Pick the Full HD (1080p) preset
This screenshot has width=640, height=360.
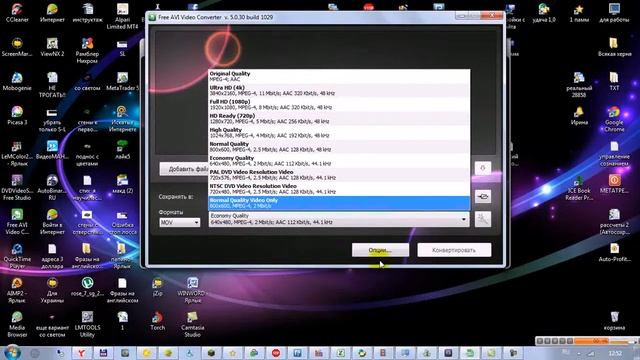[x=339, y=104]
